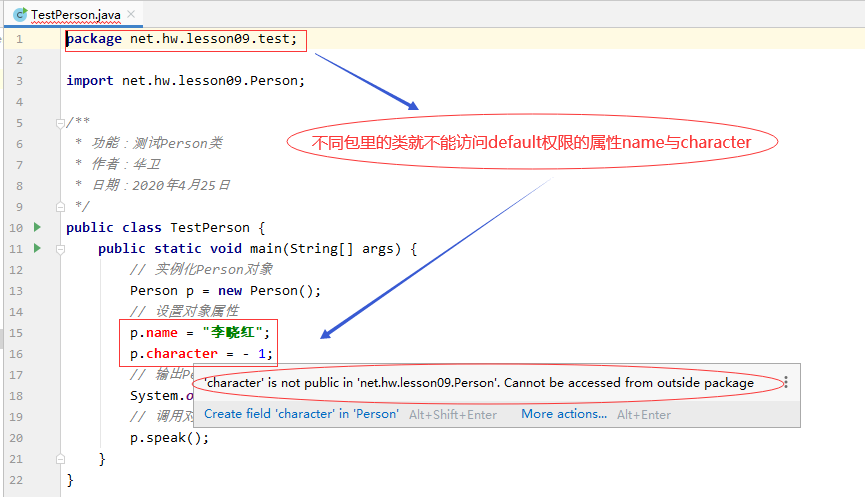The width and height of the screenshot is (865, 497).
Task: Click the class name 'TestPerson' on line 10
Action: click(210, 228)
